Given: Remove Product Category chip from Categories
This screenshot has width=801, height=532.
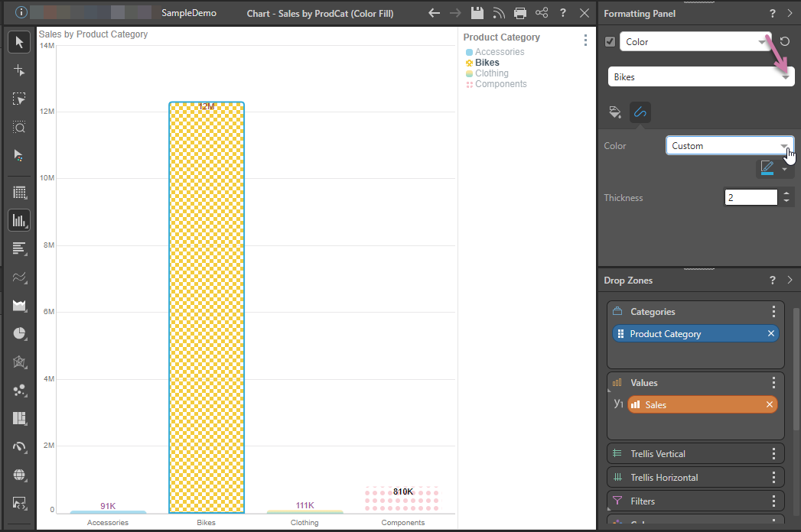Looking at the screenshot, I should click(x=771, y=334).
